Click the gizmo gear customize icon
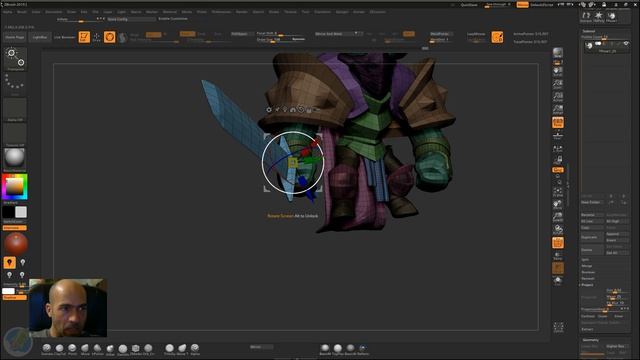The height and width of the screenshot is (360, 640). click(269, 109)
